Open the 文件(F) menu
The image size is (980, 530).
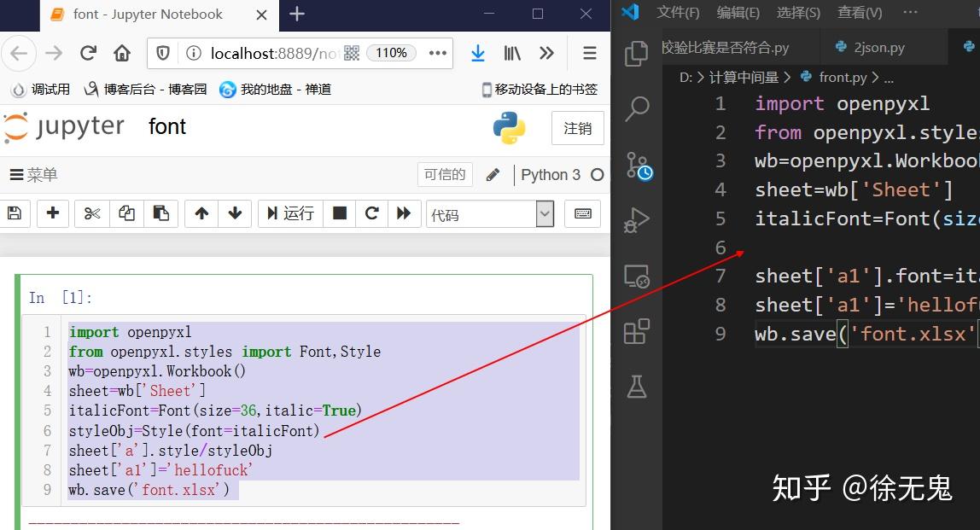point(679,12)
